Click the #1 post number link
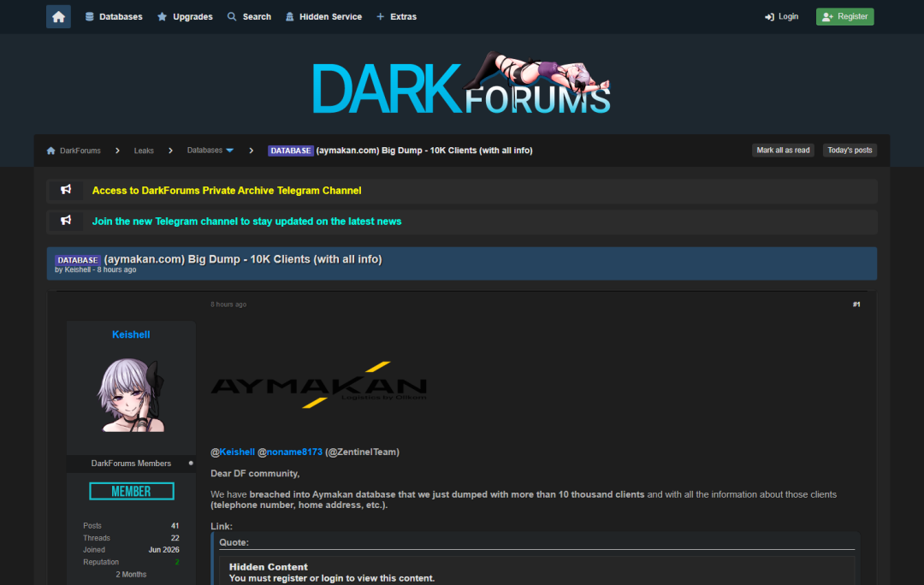 (856, 304)
